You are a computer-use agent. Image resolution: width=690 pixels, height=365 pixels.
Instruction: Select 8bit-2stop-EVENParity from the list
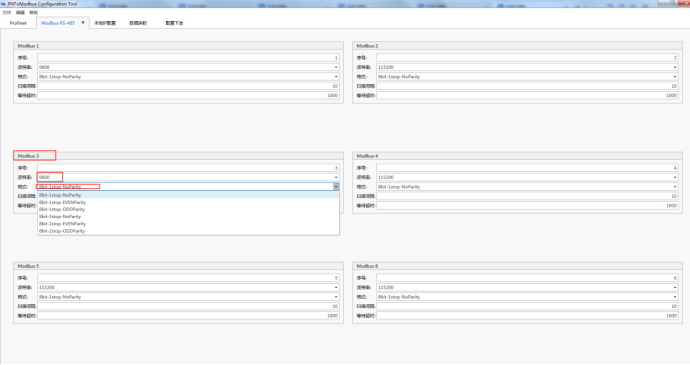pos(188,224)
